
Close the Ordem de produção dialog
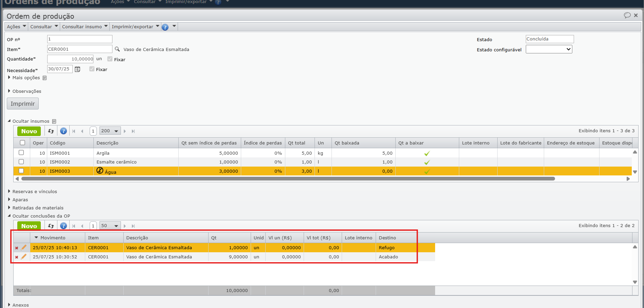tap(636, 15)
